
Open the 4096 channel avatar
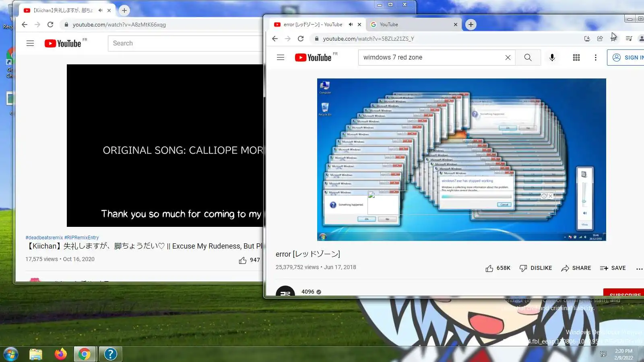pyautogui.click(x=285, y=292)
